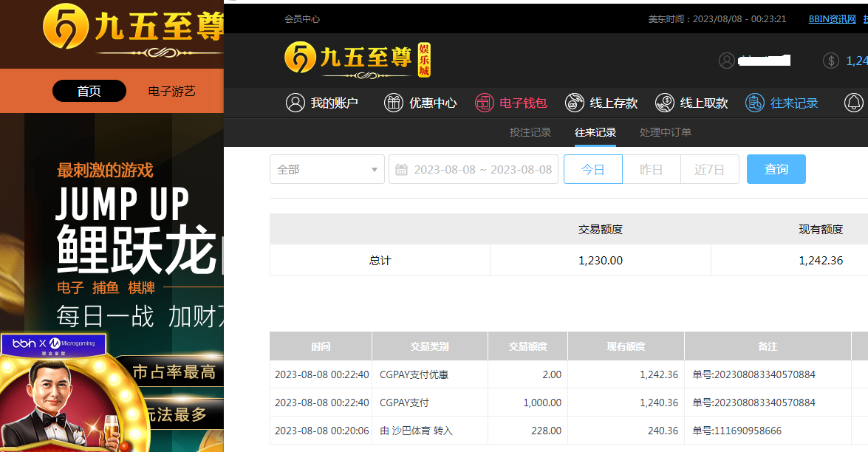The image size is (868, 452).
Task: Click the 1,230.00 total transaction amount
Action: click(601, 260)
